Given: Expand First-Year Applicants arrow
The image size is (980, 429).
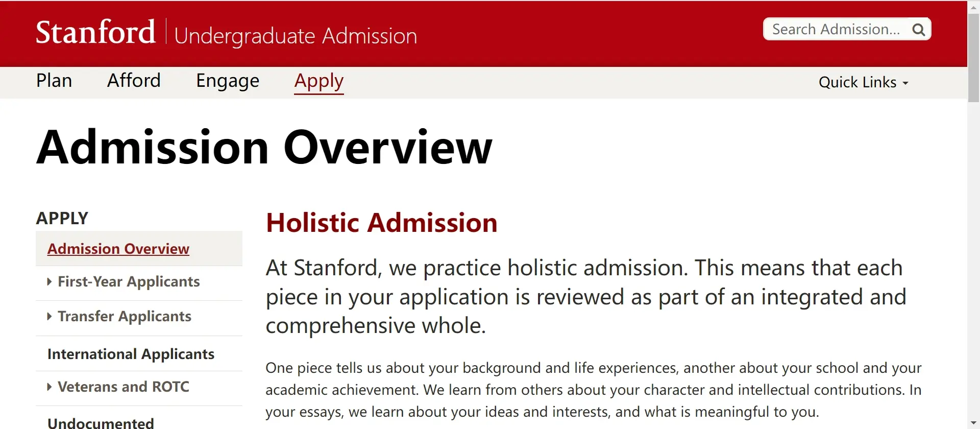Looking at the screenshot, I should click(50, 281).
